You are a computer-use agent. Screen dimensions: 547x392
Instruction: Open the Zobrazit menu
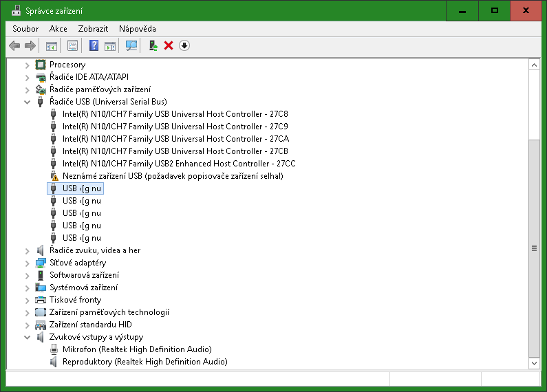point(93,29)
